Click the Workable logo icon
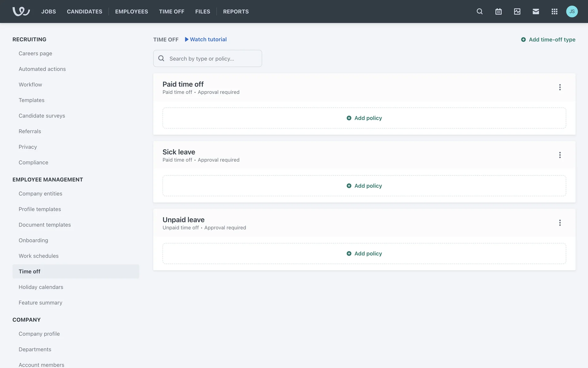 21,11
